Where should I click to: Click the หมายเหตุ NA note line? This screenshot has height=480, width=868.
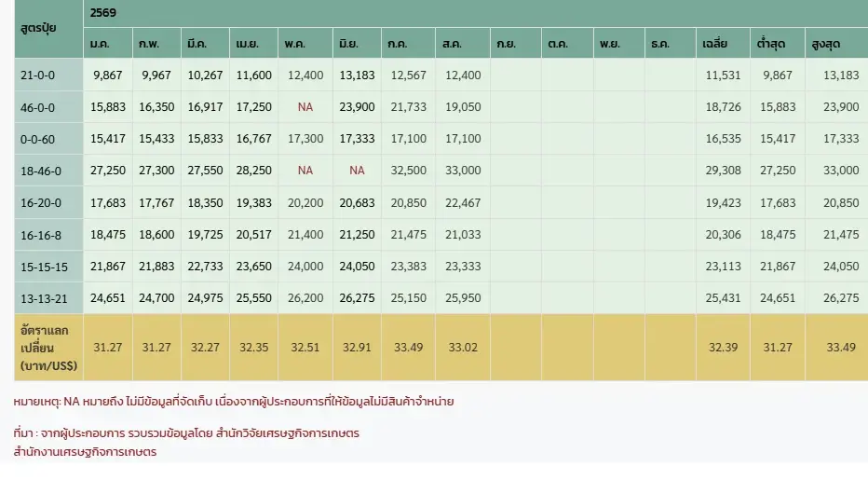234,402
